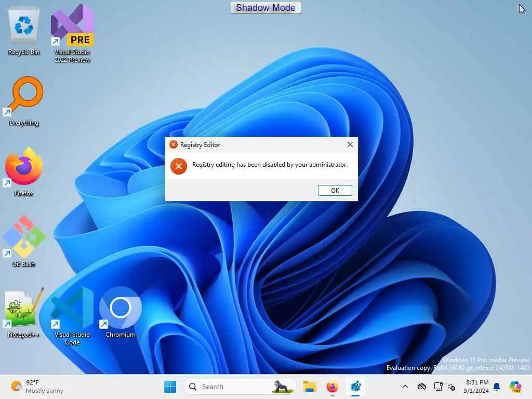Click the gorilla search highlight icon
The width and height of the screenshot is (532, 399).
pyautogui.click(x=282, y=387)
